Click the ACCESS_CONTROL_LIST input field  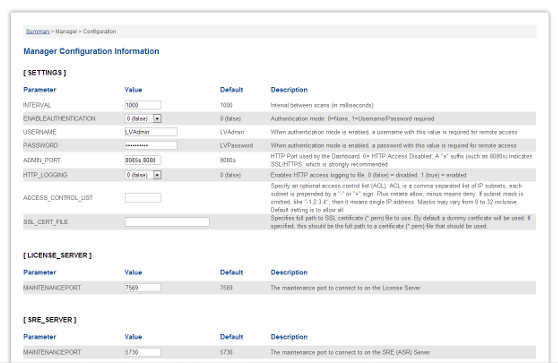click(143, 198)
